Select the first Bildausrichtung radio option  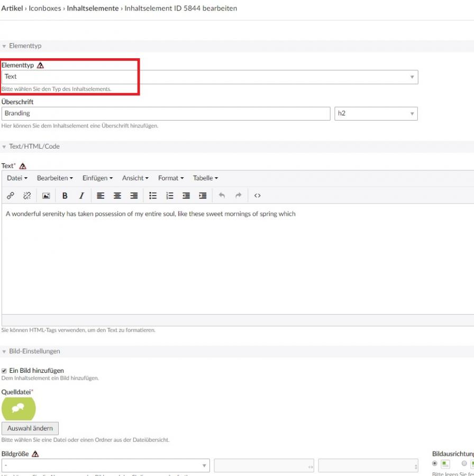(435, 463)
